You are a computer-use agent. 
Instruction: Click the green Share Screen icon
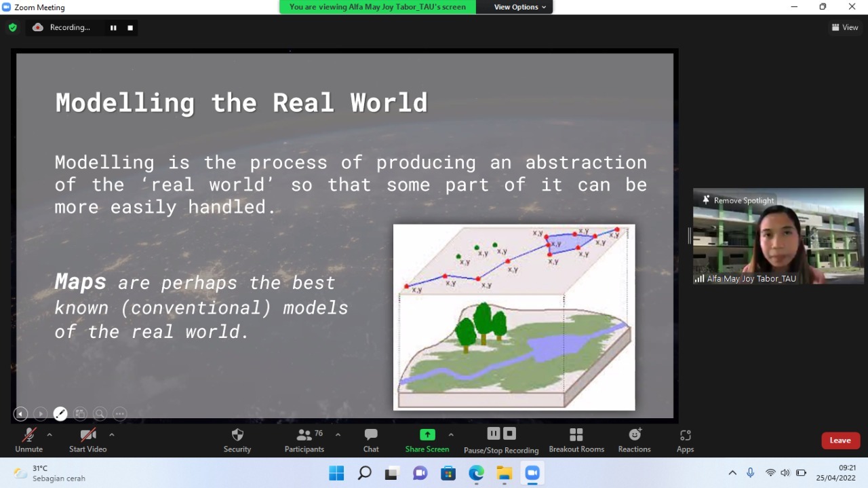pos(427,435)
